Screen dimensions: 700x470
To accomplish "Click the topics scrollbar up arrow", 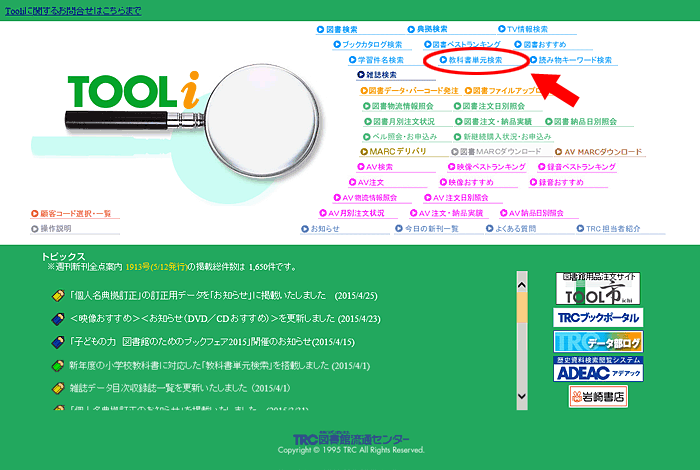I will [522, 285].
